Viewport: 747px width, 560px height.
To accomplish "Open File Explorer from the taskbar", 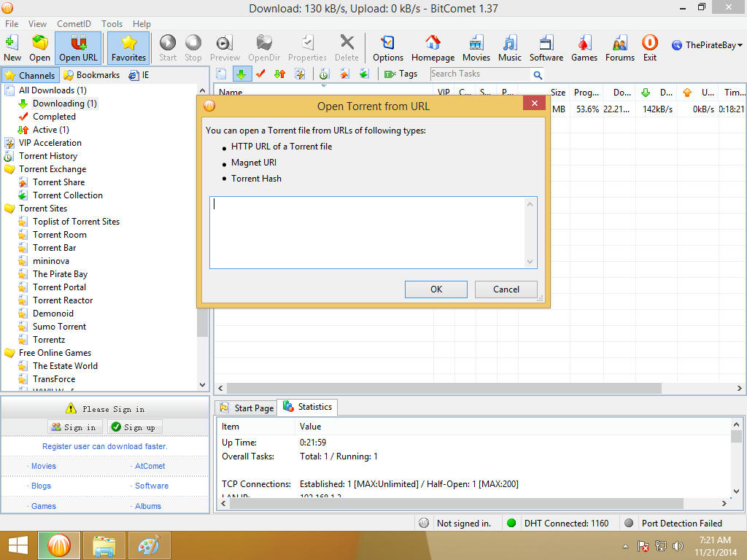I will 104,545.
